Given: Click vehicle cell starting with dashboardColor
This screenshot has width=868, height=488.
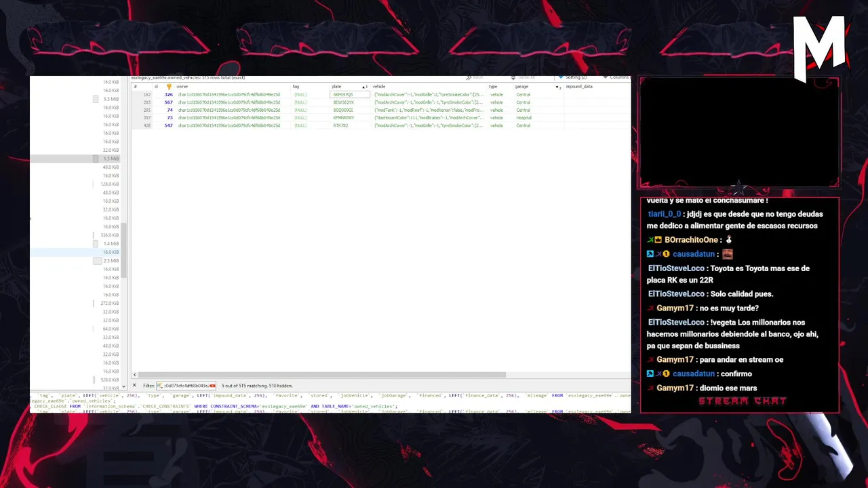Looking at the screenshot, I should coord(429,118).
